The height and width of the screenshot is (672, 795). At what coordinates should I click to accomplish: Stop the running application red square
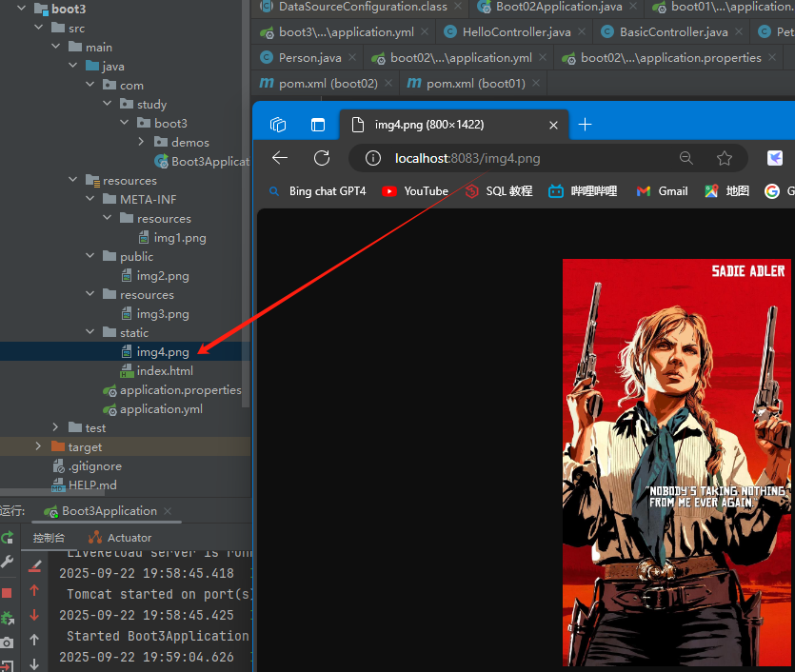tap(7, 593)
